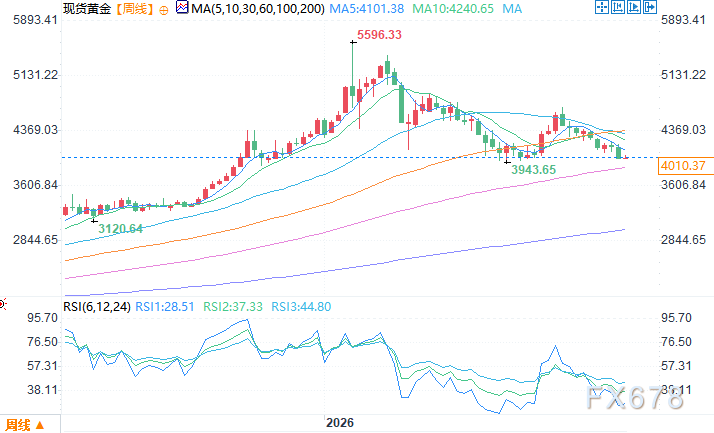
Task: Click the 5596.33 high price marker
Action: pyautogui.click(x=379, y=35)
